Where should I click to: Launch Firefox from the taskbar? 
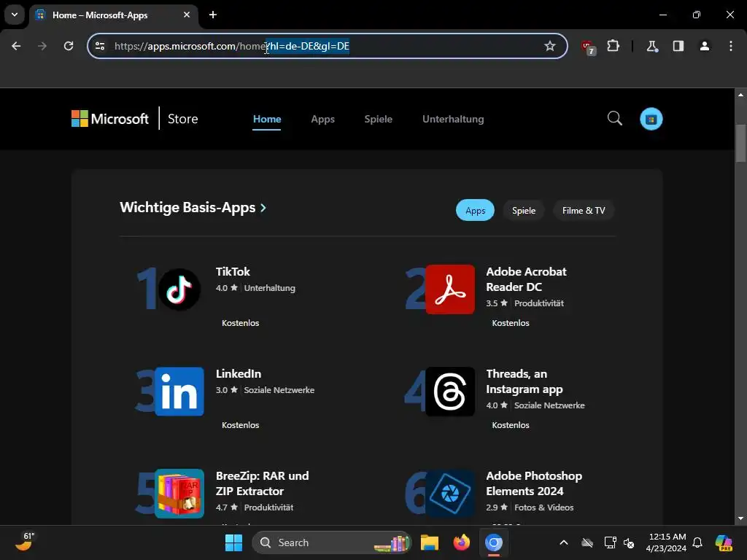461,542
